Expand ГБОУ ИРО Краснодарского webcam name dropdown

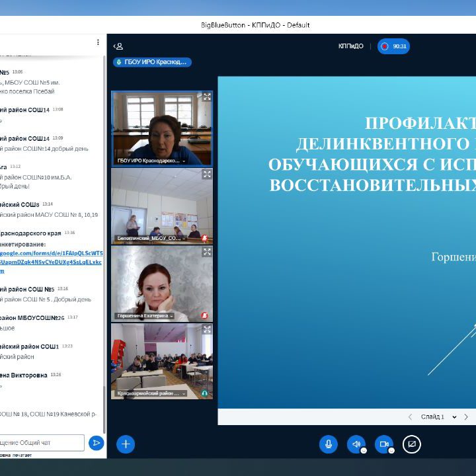coord(184,161)
